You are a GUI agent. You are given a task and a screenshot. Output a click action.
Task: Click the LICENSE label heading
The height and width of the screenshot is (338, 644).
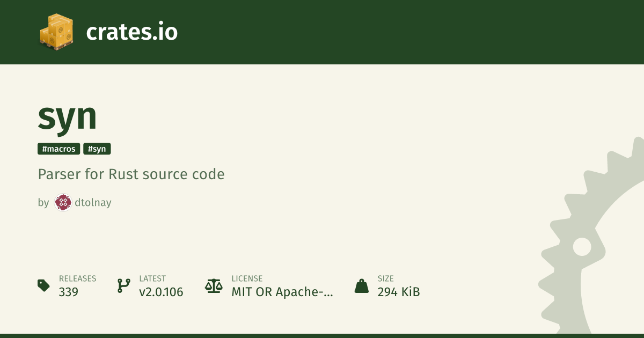coord(247,278)
